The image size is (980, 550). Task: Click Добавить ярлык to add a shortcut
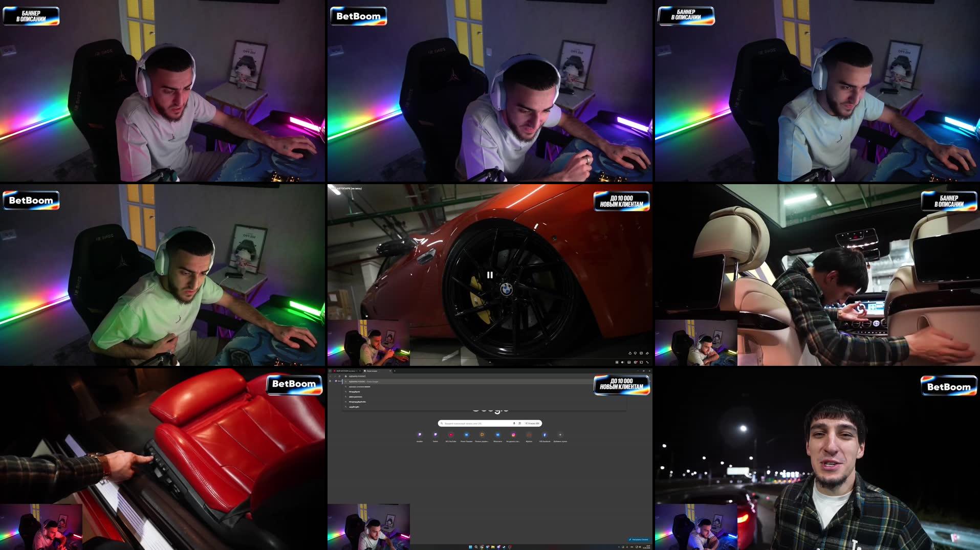[559, 435]
